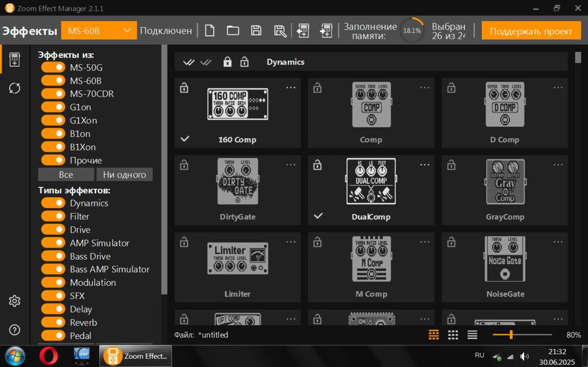Switch to grid view icon
Viewport: 588px width, 367px height.
coord(453,335)
